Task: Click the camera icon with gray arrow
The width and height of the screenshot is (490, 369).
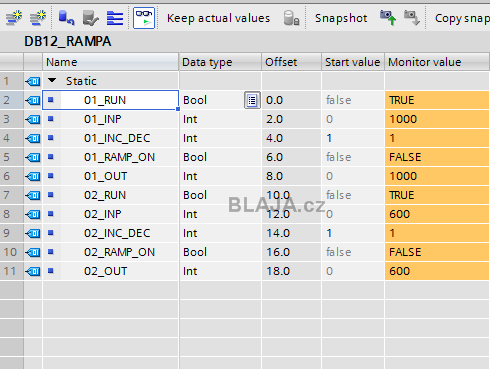Action: 412,18
